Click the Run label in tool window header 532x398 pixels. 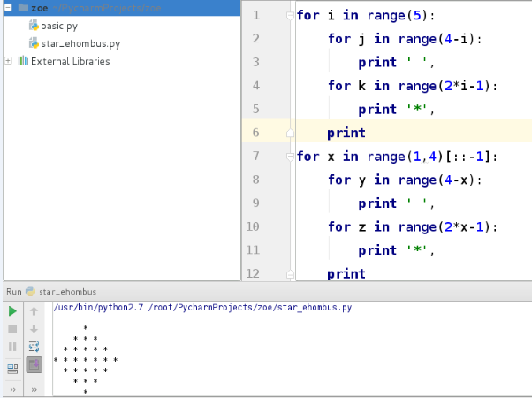coord(14,292)
